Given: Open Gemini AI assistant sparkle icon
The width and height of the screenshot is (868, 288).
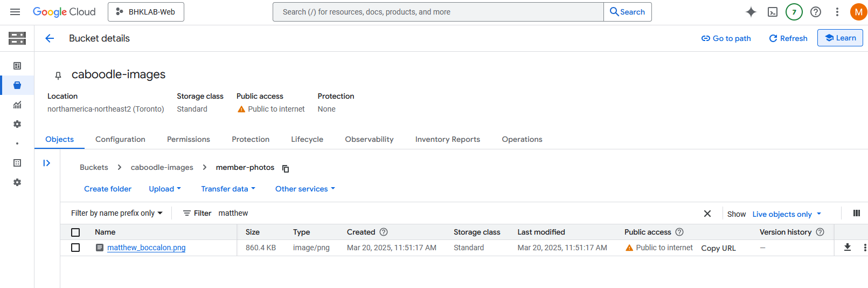Looking at the screenshot, I should click(751, 12).
